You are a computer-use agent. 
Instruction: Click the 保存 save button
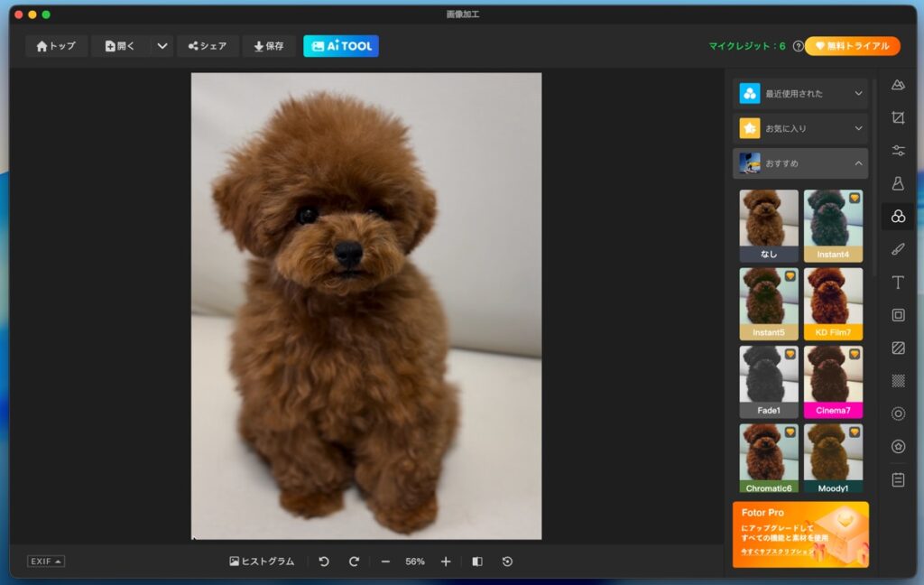tap(269, 46)
